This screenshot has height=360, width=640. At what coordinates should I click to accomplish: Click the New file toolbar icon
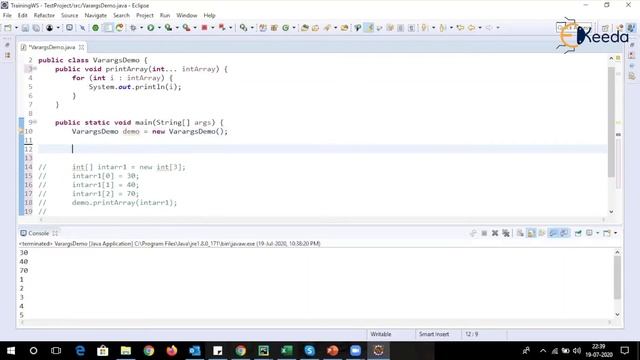tap(8, 28)
